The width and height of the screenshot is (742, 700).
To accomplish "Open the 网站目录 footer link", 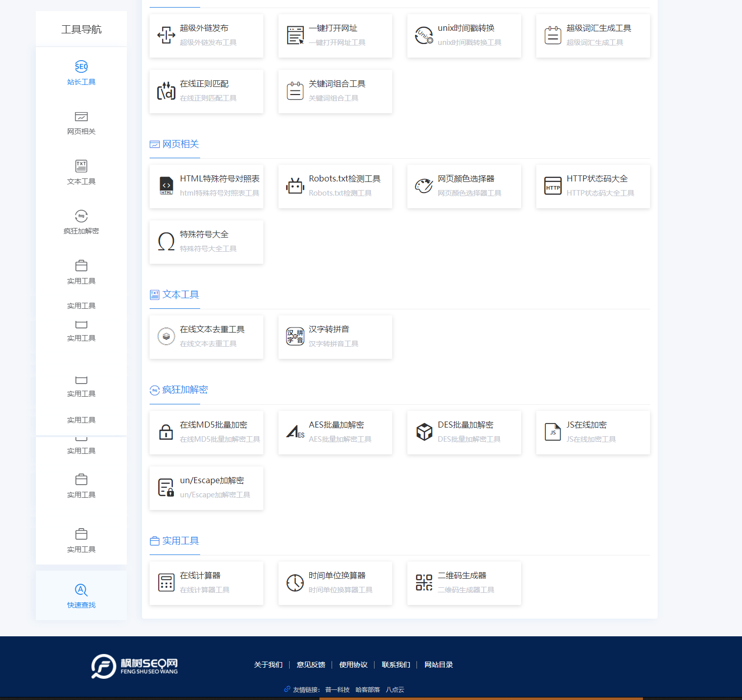I will pyautogui.click(x=439, y=665).
